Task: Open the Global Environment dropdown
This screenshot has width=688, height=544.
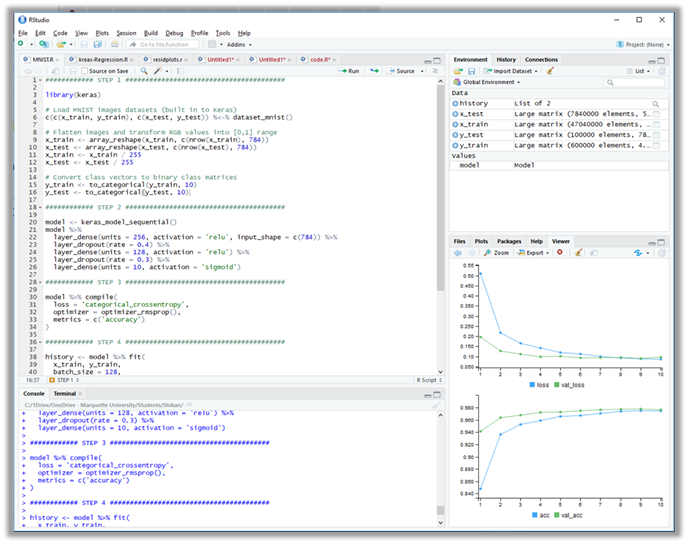Action: pos(490,82)
